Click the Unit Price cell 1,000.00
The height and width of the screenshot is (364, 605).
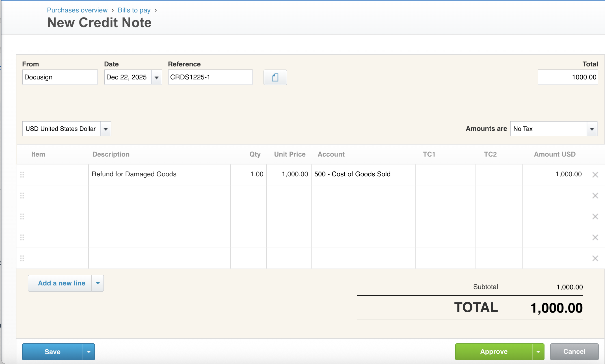(x=289, y=175)
